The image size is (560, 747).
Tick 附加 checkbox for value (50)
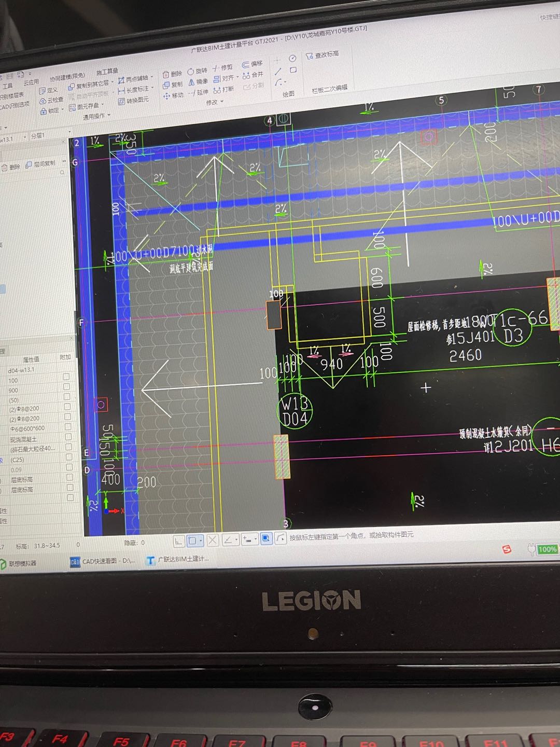pyautogui.click(x=67, y=396)
